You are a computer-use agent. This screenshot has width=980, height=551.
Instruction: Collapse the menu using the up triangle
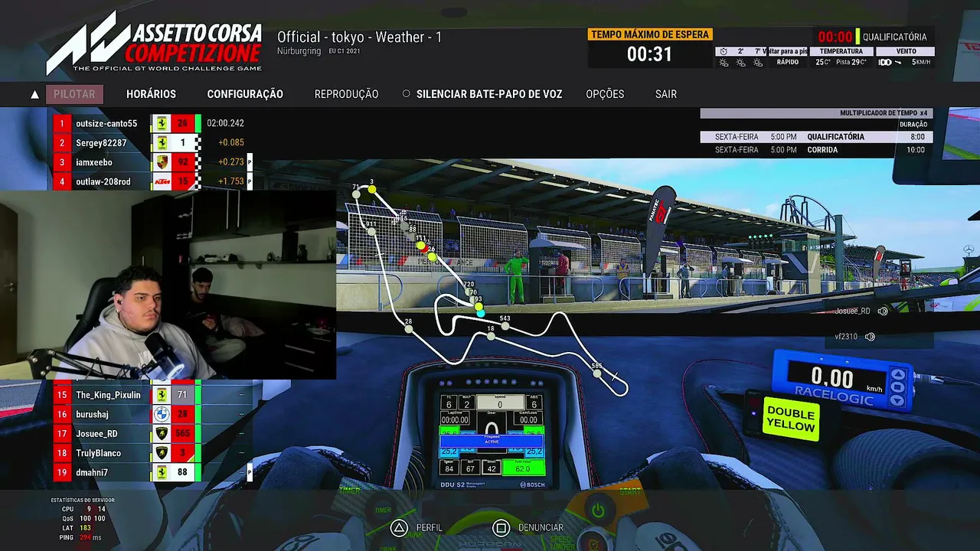tap(34, 95)
